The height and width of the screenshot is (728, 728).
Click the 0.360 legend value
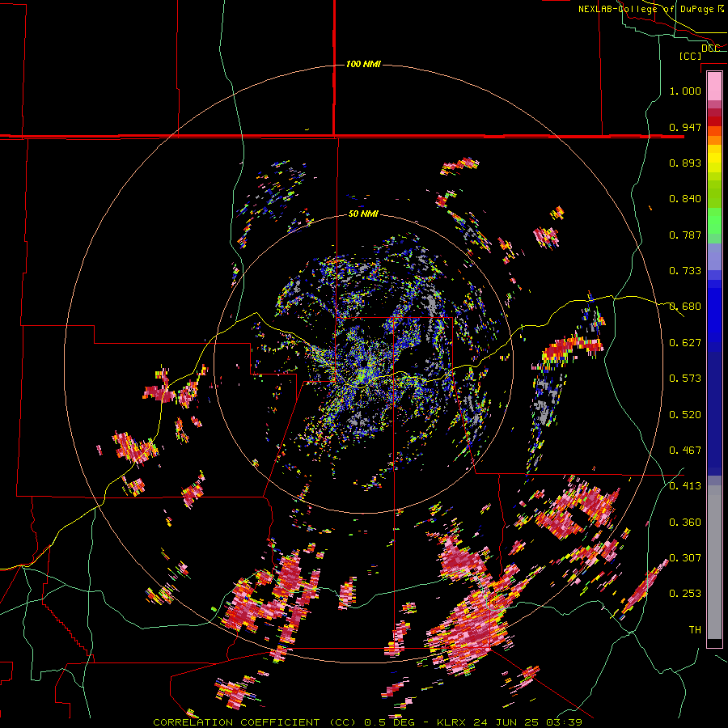(685, 523)
